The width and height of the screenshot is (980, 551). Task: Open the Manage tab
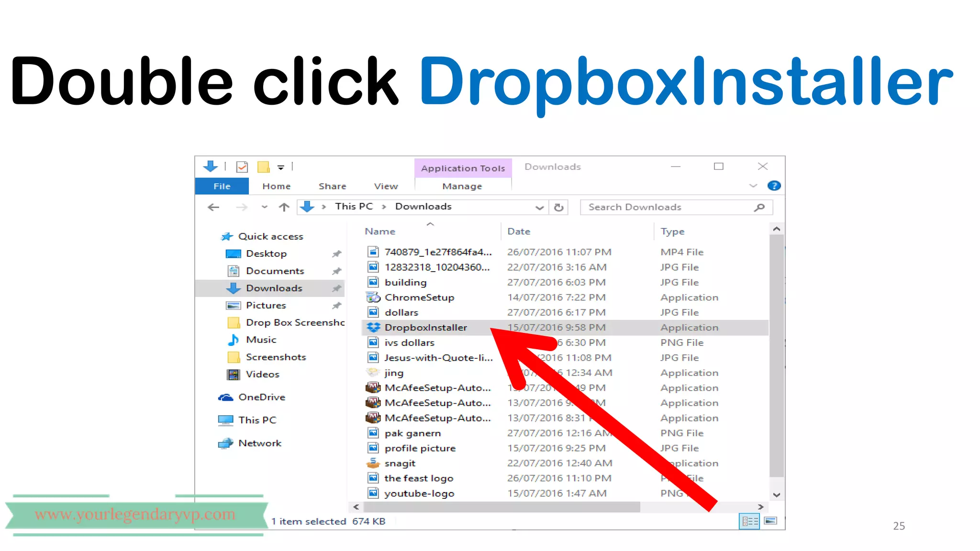(462, 187)
